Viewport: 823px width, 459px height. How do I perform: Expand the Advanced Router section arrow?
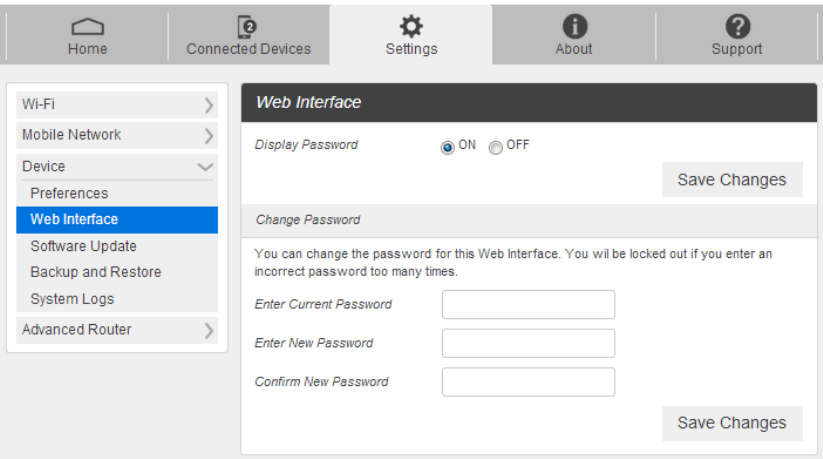[208, 330]
